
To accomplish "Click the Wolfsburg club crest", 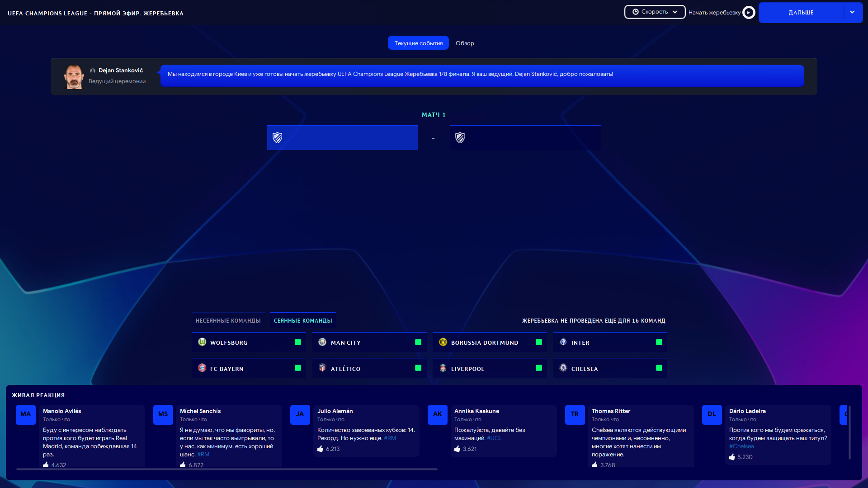I will click(x=202, y=342).
